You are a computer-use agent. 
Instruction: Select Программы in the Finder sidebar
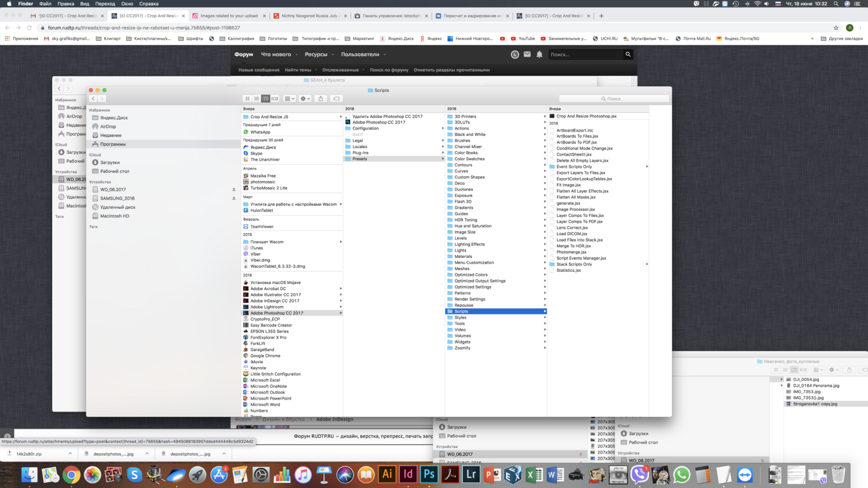[x=113, y=144]
